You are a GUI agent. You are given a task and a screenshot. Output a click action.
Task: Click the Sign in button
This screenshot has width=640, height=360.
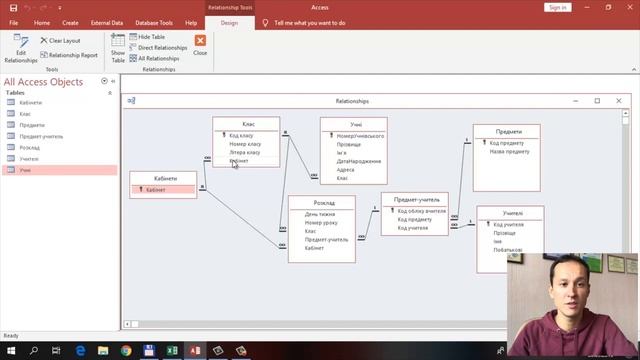[558, 7]
